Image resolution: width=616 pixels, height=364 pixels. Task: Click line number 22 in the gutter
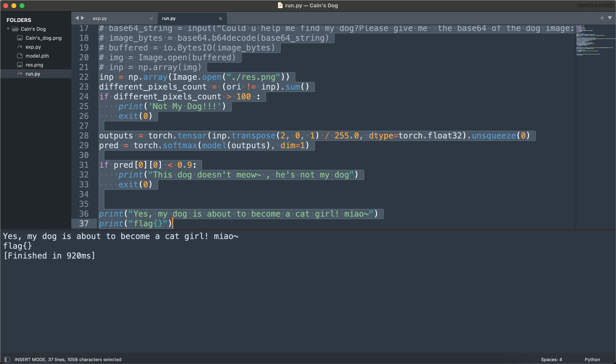click(x=84, y=77)
